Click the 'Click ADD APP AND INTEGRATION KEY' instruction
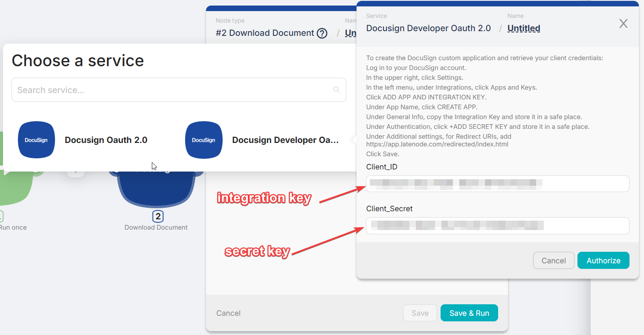644x335 pixels. [426, 97]
